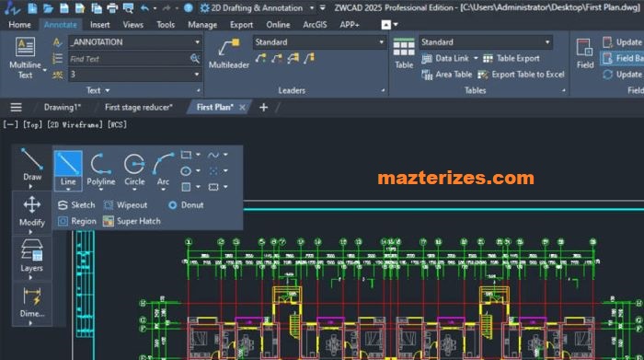Open the Standard table style dropdown

[x=547, y=42]
